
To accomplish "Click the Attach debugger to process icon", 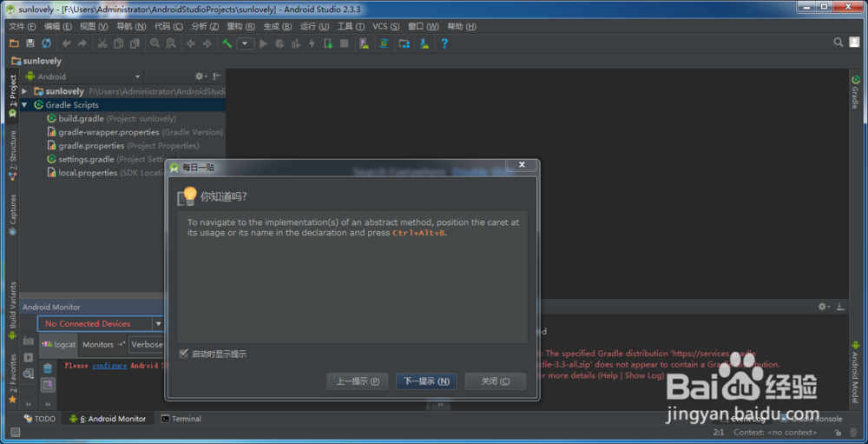I will (328, 43).
